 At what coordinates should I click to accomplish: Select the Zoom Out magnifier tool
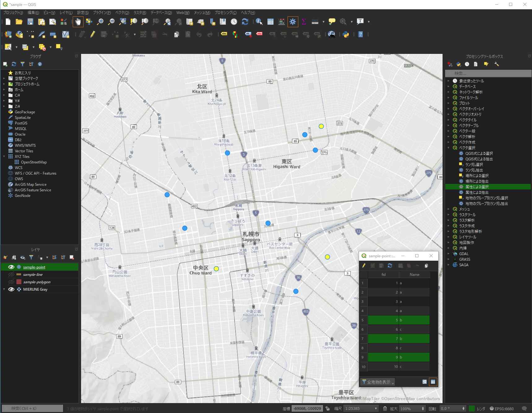[x=111, y=22]
